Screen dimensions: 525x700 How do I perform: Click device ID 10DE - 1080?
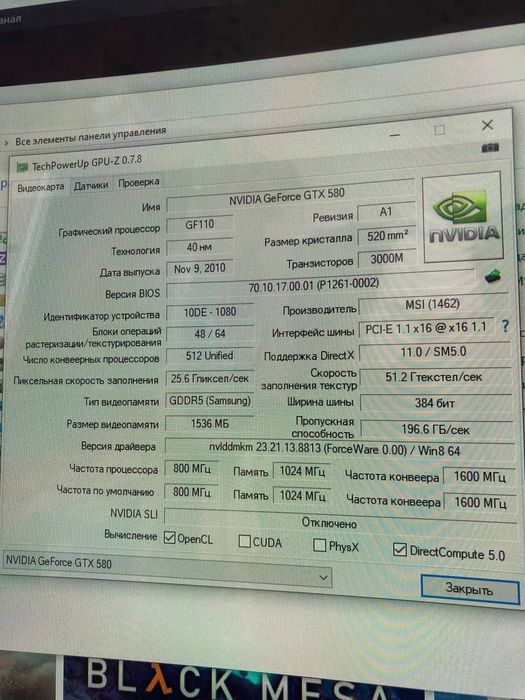(210, 312)
